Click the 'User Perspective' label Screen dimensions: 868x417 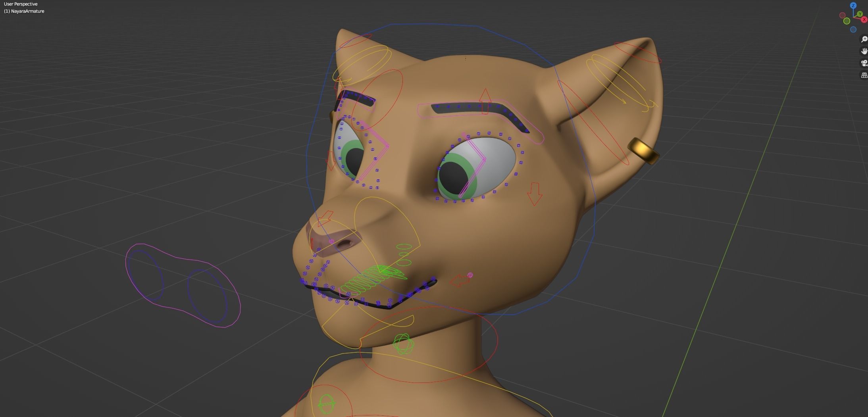pyautogui.click(x=21, y=4)
